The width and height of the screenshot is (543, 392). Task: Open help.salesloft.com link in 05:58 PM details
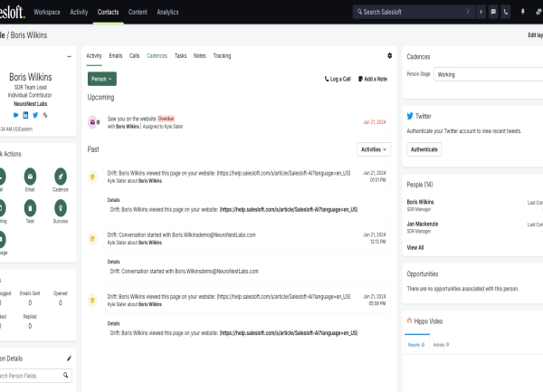click(289, 333)
